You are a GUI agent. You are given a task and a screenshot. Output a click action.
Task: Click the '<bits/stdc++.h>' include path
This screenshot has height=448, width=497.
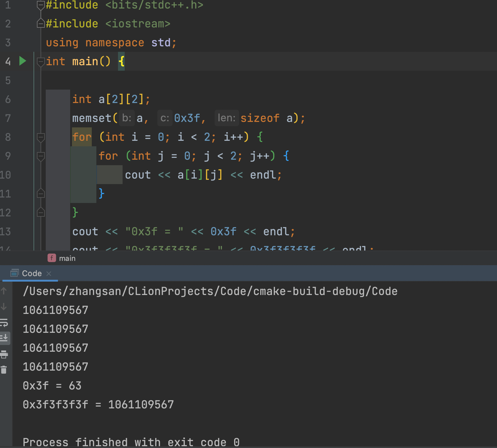pos(154,5)
